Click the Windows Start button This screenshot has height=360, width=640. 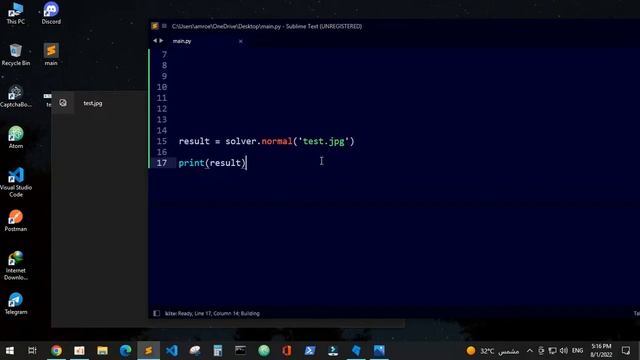pos(9,351)
